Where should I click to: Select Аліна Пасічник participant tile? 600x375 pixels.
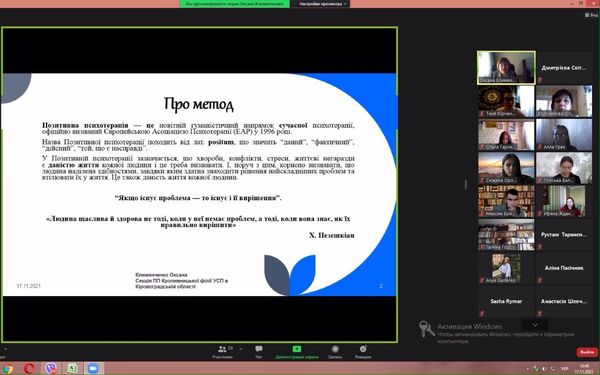coord(564,268)
